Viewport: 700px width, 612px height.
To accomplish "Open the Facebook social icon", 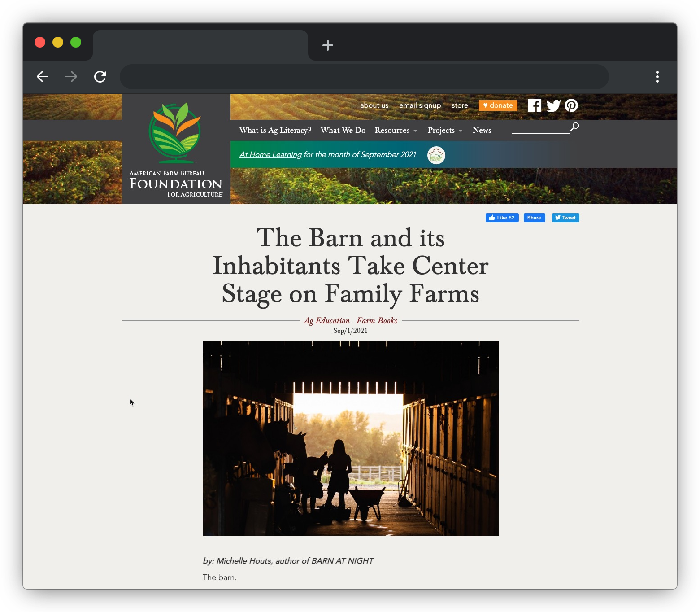I will (x=535, y=105).
